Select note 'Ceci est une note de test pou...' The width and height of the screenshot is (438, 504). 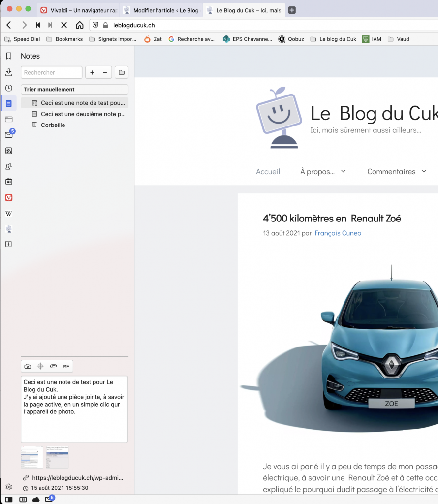click(74, 103)
